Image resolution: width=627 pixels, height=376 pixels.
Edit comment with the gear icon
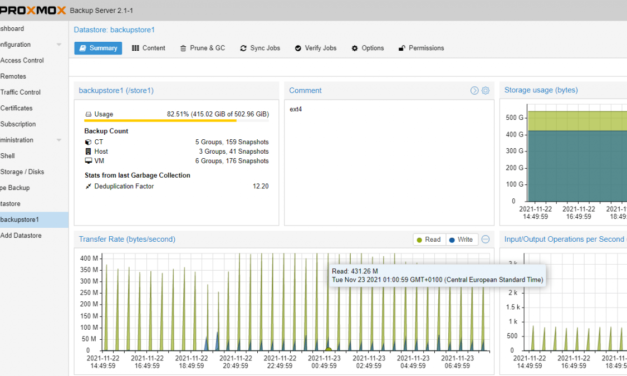point(485,90)
